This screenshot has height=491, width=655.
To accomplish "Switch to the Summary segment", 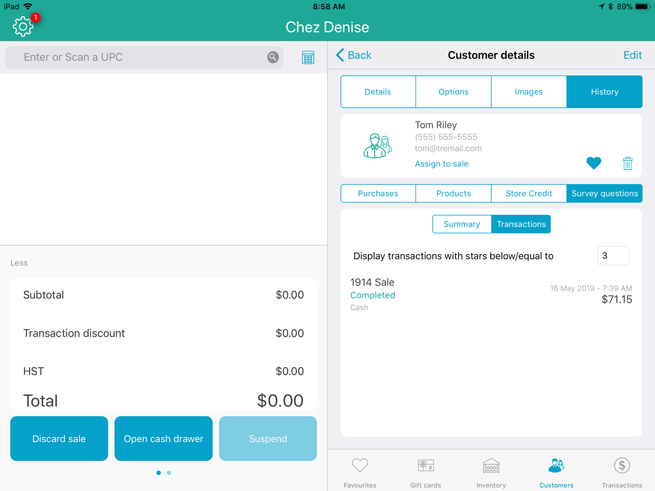I will 461,224.
